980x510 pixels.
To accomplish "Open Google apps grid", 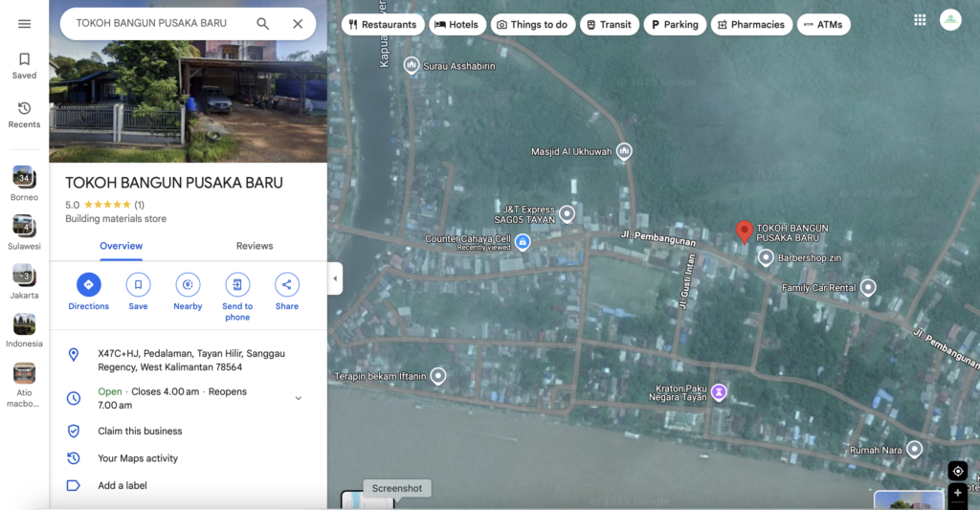I will (920, 20).
